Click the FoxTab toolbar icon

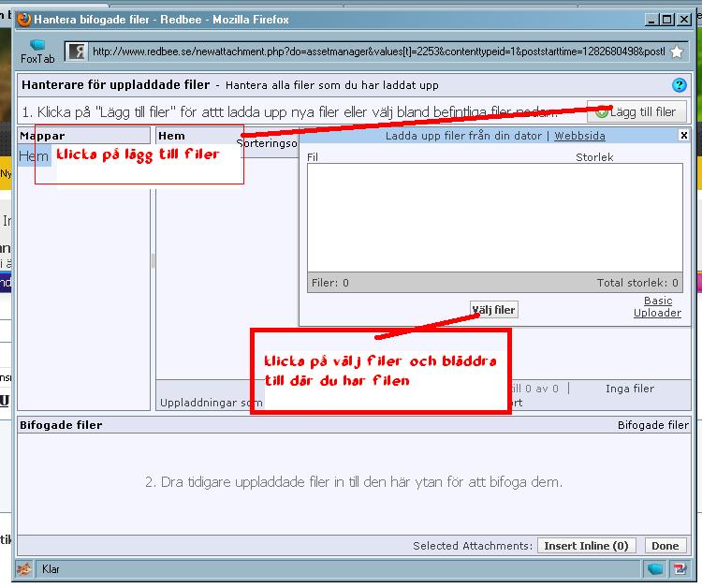tap(37, 50)
